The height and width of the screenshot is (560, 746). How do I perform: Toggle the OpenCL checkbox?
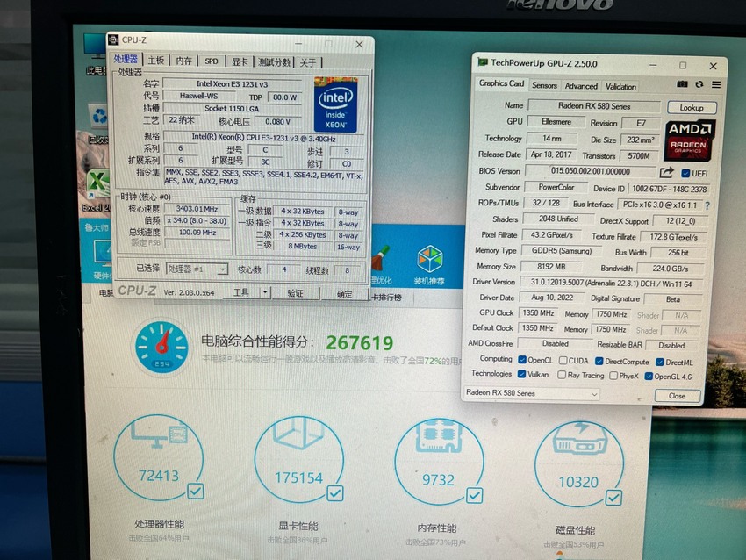(x=522, y=360)
